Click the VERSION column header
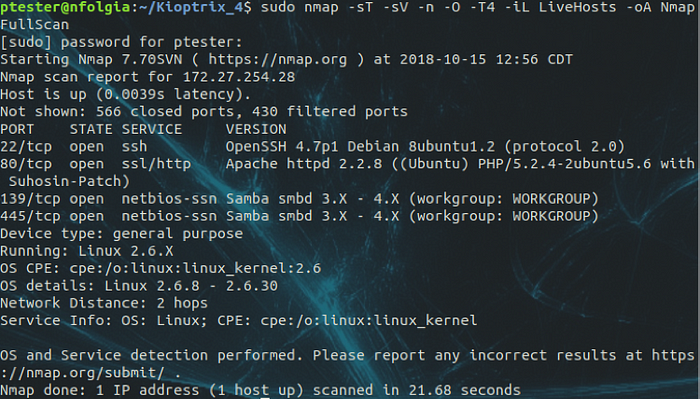700x399 pixels. pos(256,129)
